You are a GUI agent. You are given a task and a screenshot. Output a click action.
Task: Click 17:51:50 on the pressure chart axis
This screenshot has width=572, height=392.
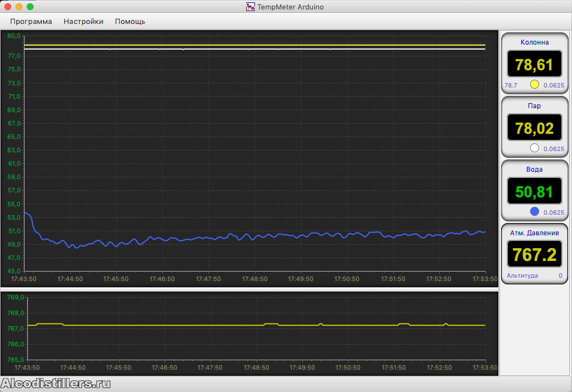pos(393,367)
